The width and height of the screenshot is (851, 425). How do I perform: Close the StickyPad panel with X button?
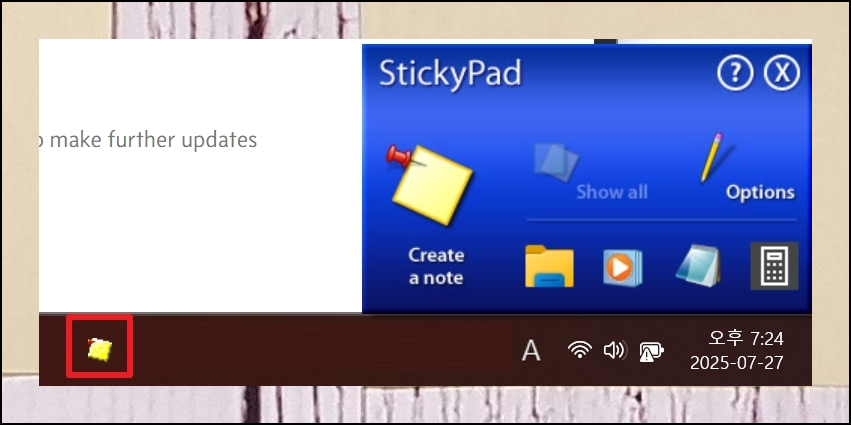[x=782, y=73]
